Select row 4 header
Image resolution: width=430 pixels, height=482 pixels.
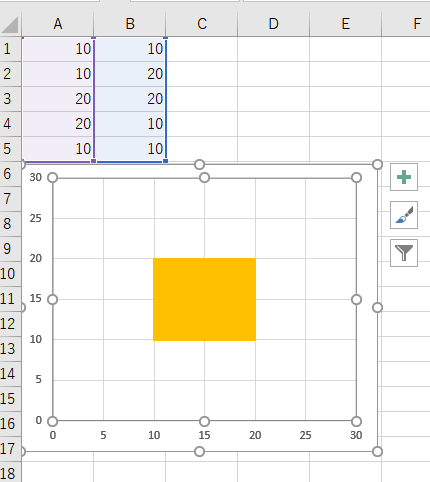click(10, 124)
